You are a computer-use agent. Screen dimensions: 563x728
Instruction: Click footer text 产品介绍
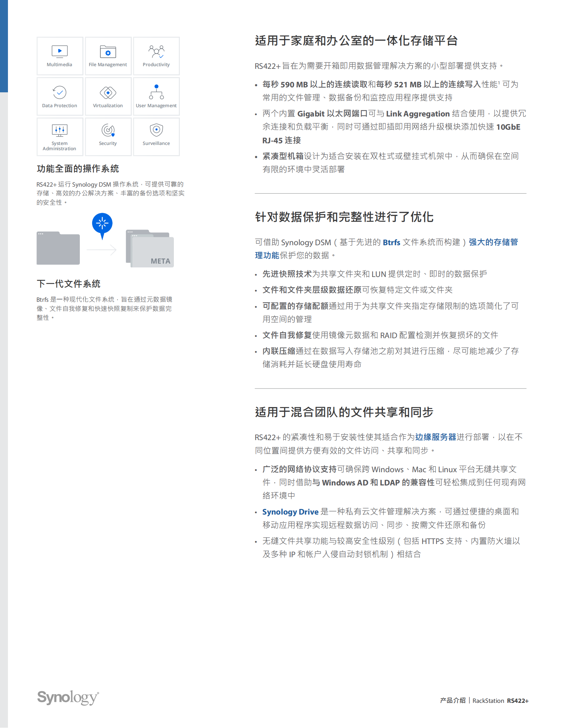click(x=453, y=701)
